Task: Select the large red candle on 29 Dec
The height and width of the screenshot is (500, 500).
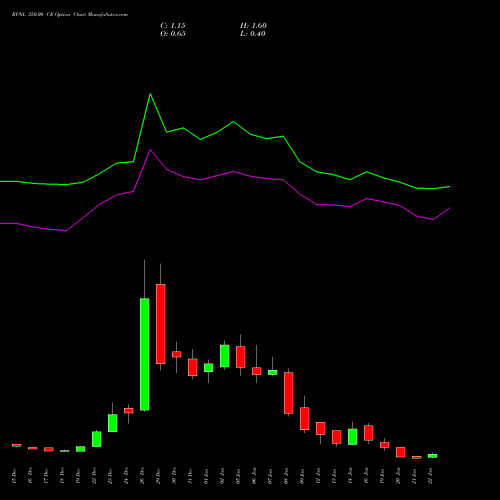Action: click(161, 324)
